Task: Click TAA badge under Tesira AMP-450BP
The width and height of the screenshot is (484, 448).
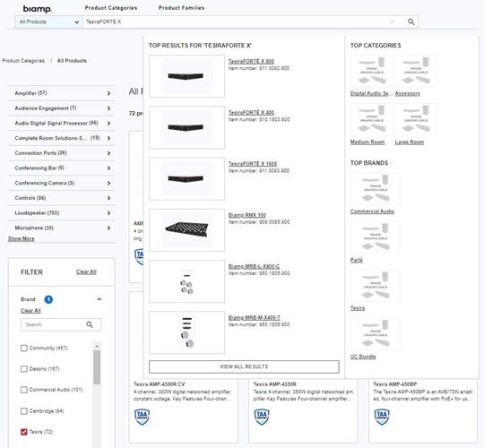Action: (382, 417)
